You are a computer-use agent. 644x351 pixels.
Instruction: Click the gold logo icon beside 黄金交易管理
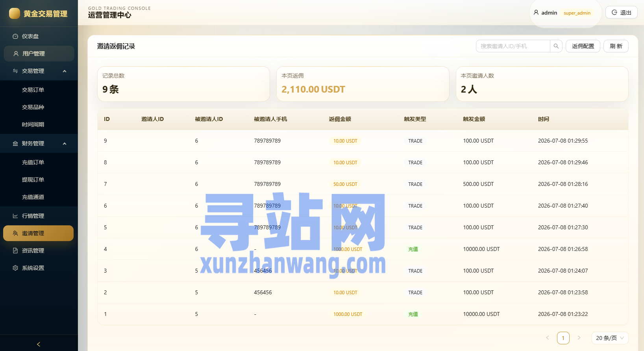15,13
